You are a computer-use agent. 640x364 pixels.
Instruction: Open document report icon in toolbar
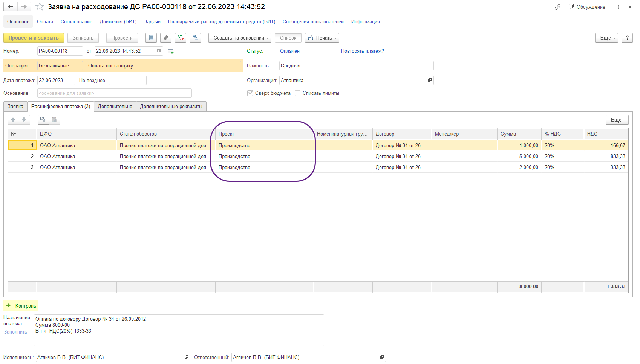tap(151, 38)
